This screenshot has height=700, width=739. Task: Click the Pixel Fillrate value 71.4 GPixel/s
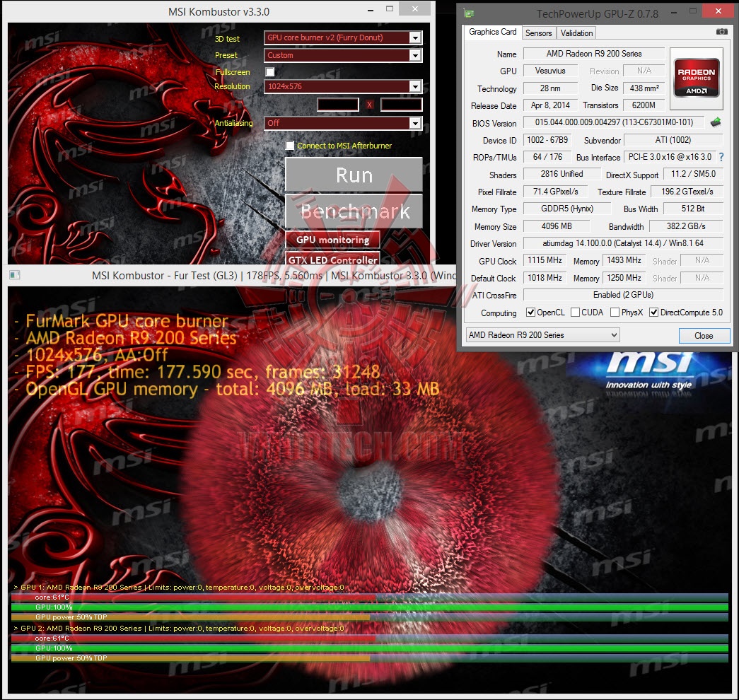click(555, 192)
